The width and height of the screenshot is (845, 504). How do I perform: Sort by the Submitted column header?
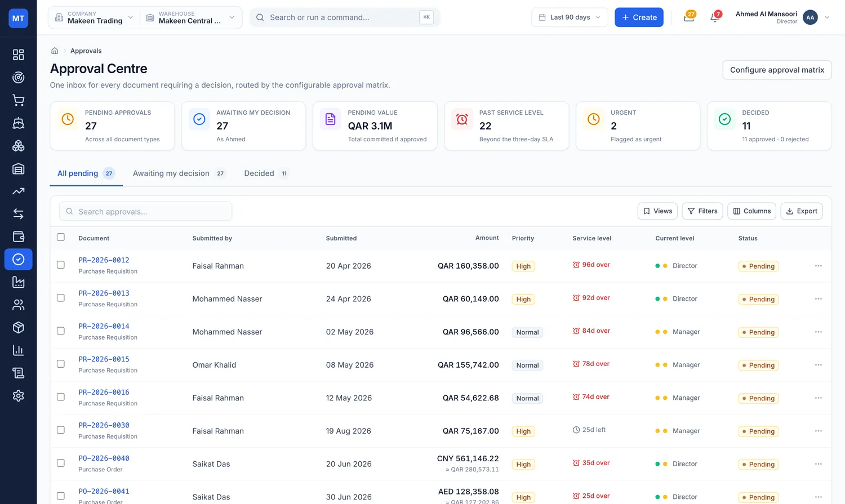[341, 238]
